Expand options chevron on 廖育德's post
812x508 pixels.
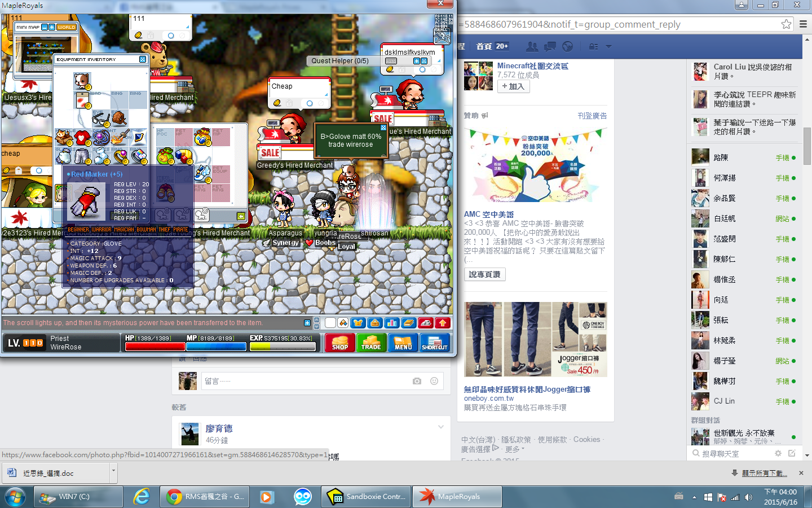pyautogui.click(x=441, y=427)
